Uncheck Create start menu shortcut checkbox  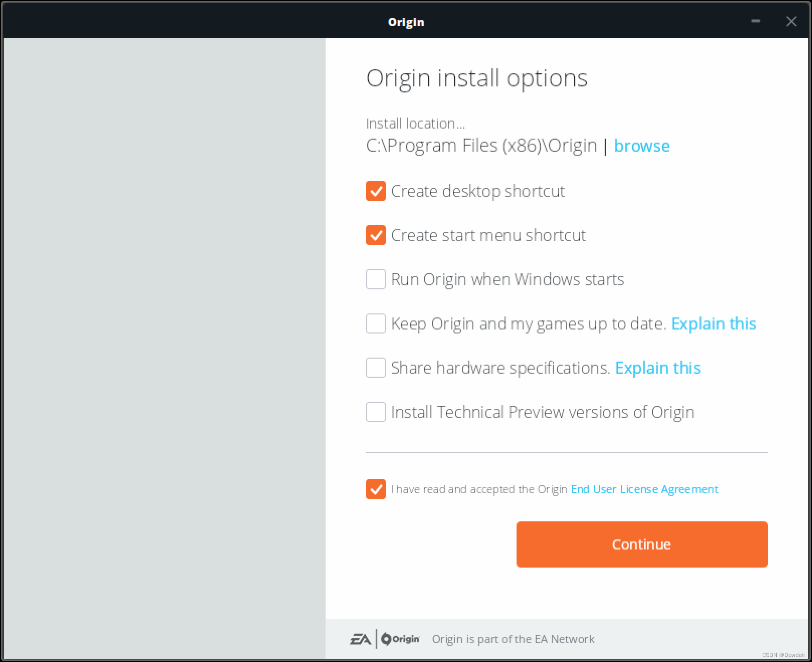point(375,235)
